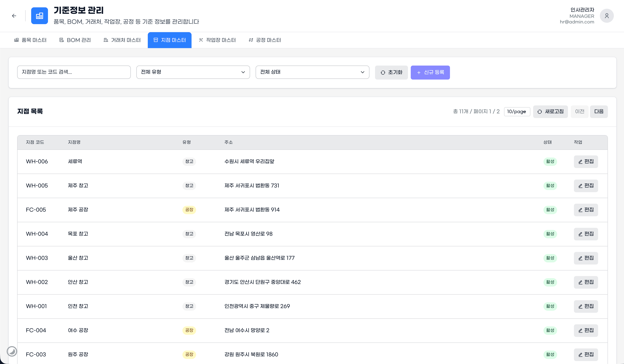
Task: Expand the 전체 상태 dropdown
Action: click(x=312, y=72)
